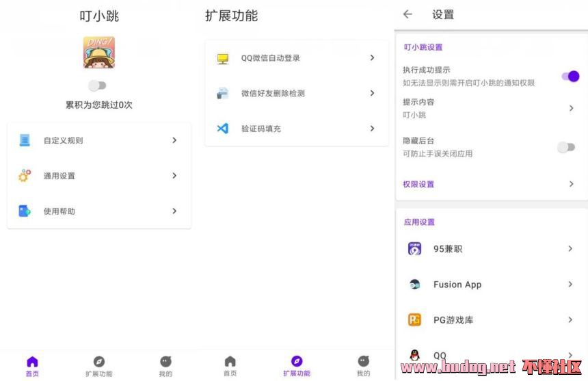Open 我的 tab on 扩展功能 screen
588x381 pixels.
click(x=363, y=367)
